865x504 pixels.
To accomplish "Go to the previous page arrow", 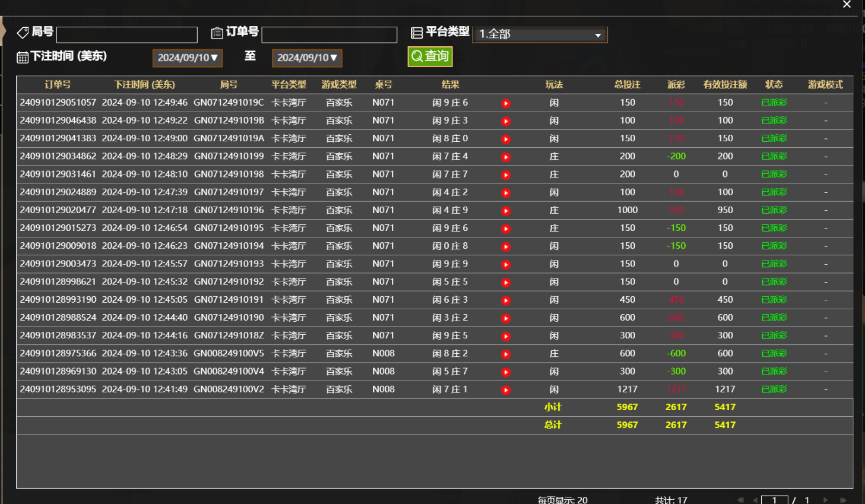I will pyautogui.click(x=755, y=500).
